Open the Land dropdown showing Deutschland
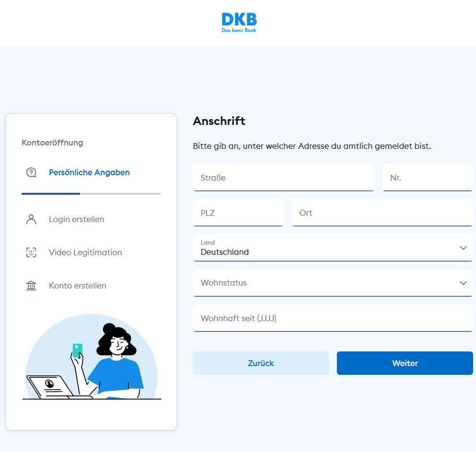 pyautogui.click(x=333, y=247)
